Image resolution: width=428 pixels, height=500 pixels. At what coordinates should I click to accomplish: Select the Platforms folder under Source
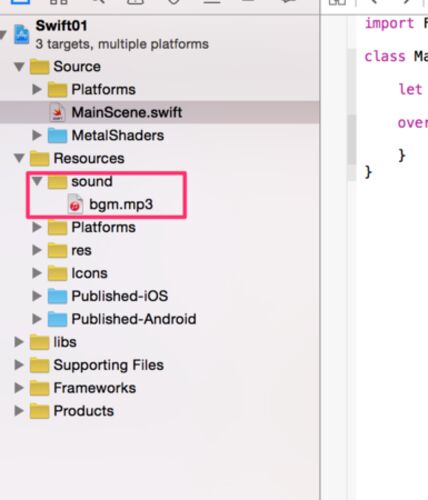point(103,90)
